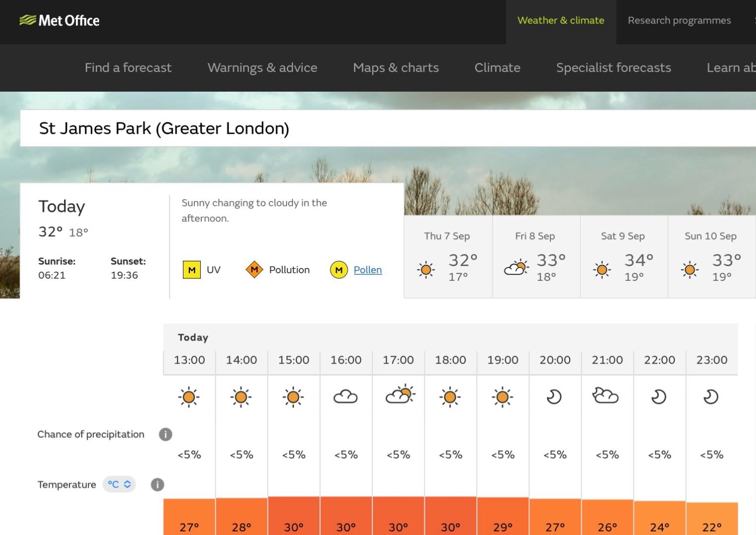Click the Sunset time 19:36

(124, 275)
